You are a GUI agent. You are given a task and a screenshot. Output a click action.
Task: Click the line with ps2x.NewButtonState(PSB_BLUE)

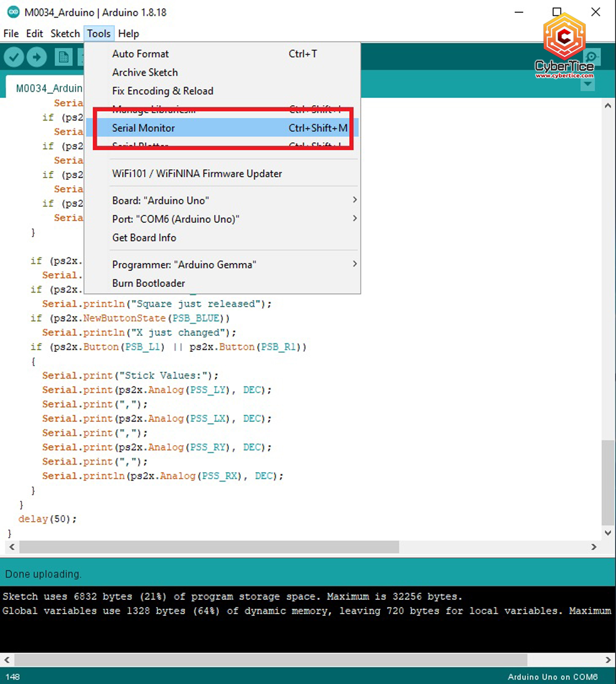(130, 318)
